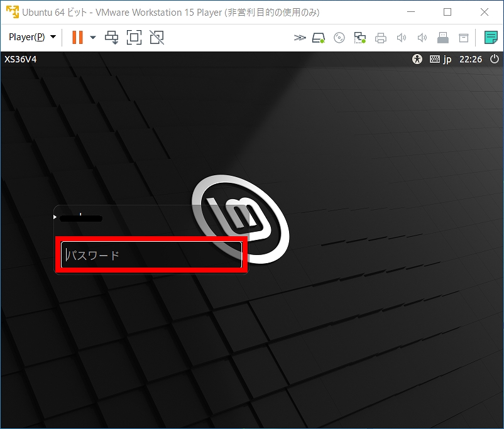Click the grey removable device box icon
Screen dimensions: 504x429
[464, 38]
